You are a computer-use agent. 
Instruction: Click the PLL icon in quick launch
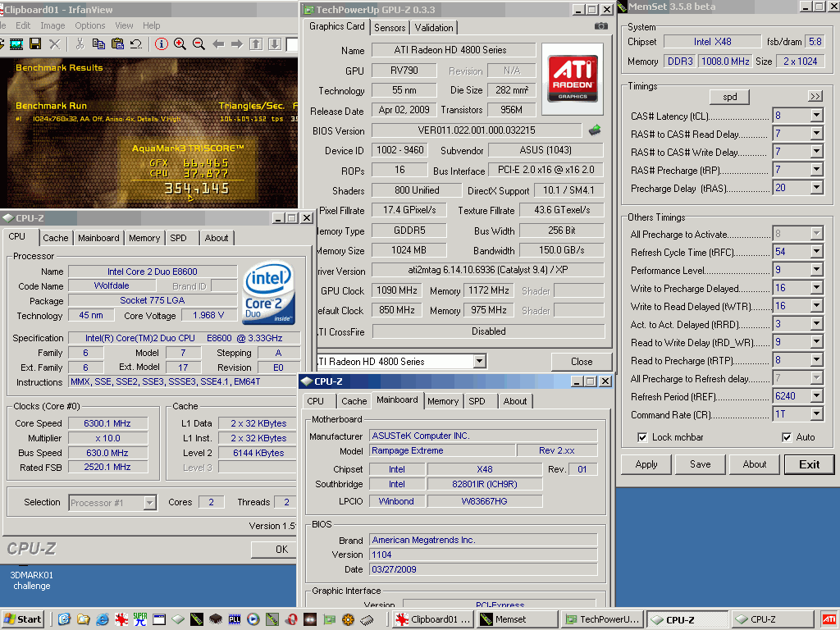tap(235, 620)
